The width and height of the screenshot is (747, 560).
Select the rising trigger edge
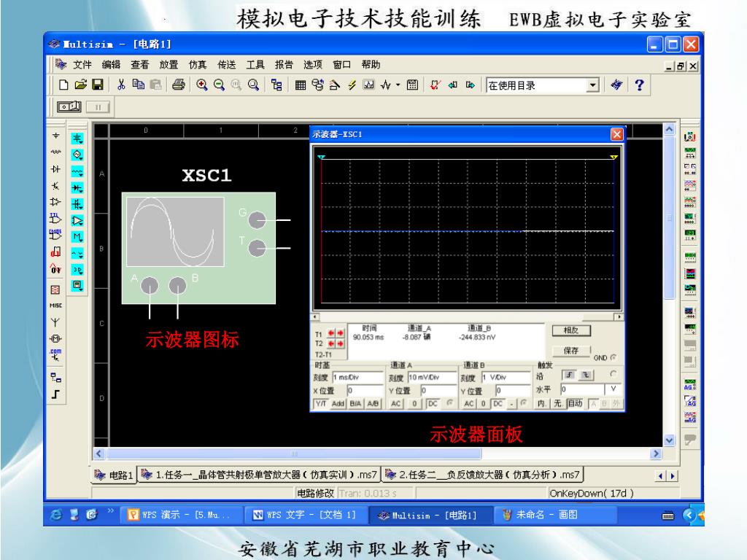pos(569,376)
